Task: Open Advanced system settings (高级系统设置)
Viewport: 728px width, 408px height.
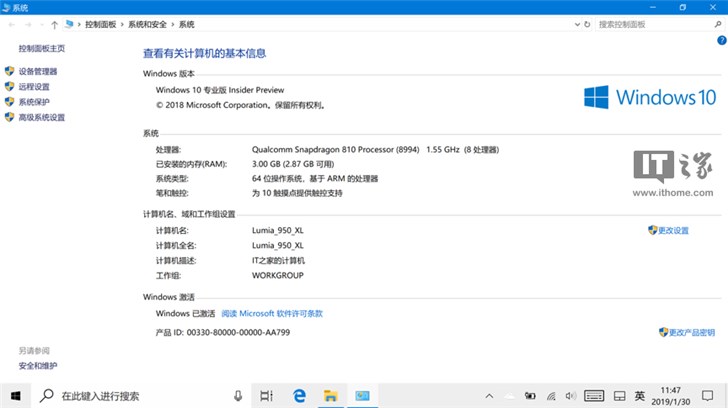Action: click(42, 117)
